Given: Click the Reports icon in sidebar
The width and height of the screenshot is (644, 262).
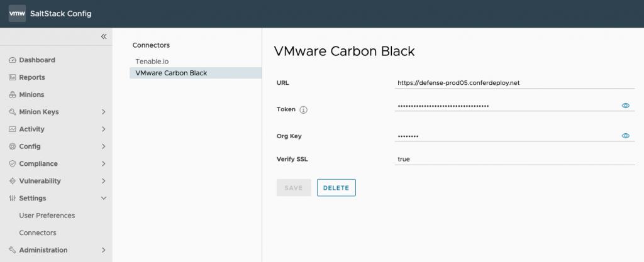Looking at the screenshot, I should (13, 77).
